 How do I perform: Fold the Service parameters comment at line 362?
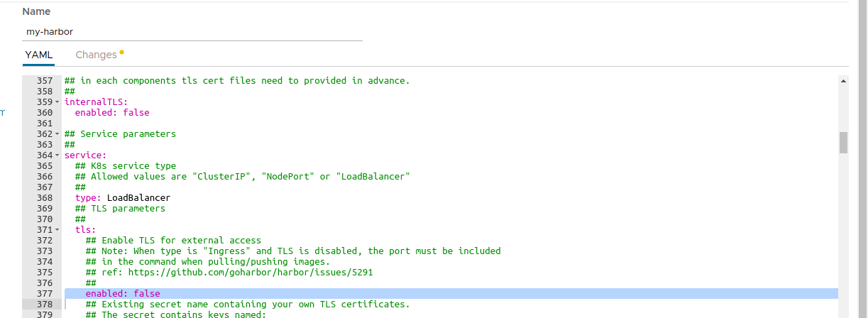click(x=57, y=134)
